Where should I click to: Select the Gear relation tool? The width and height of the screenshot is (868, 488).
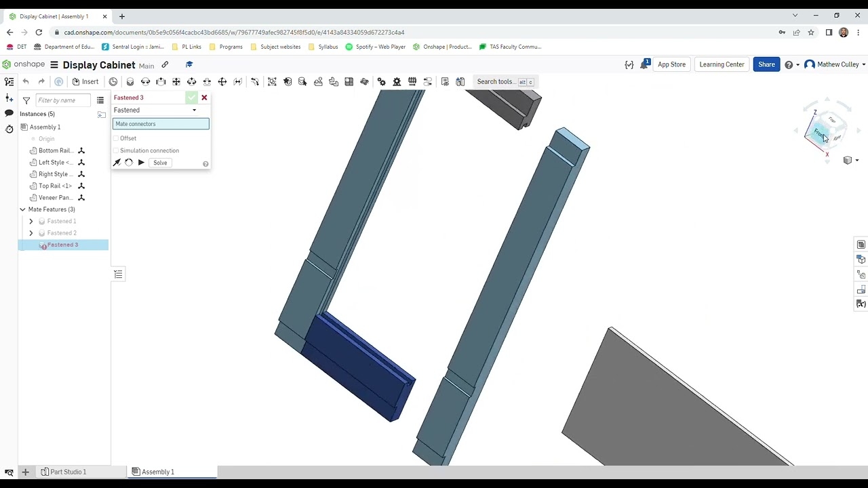pyautogui.click(x=382, y=81)
